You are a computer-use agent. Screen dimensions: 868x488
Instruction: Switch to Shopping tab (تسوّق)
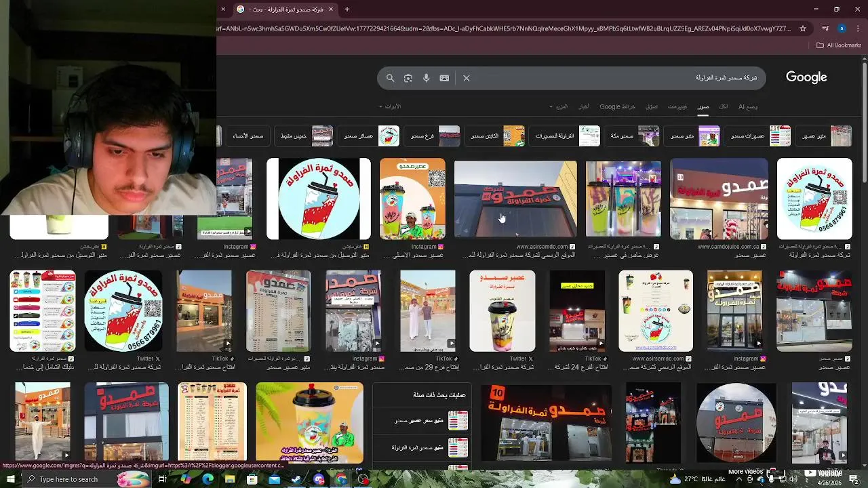pyautogui.click(x=652, y=107)
